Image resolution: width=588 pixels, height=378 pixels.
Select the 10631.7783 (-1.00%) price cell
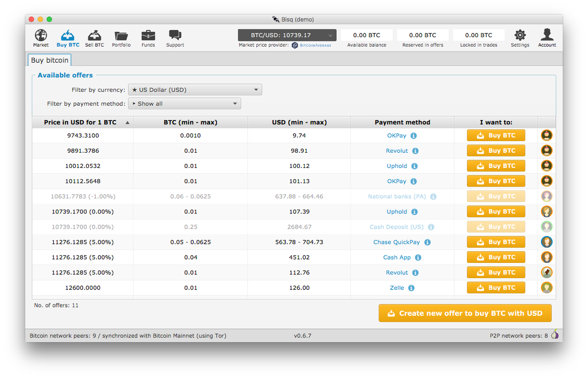point(83,196)
